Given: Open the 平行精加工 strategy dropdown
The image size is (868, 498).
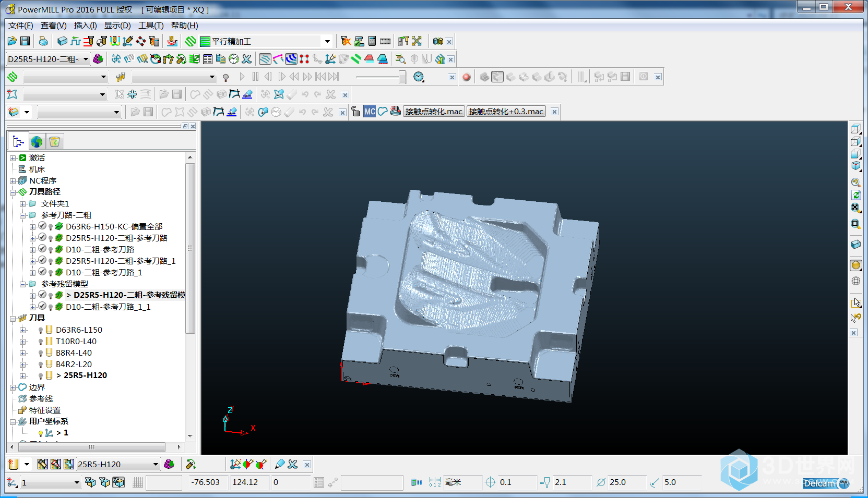Looking at the screenshot, I should click(x=327, y=41).
